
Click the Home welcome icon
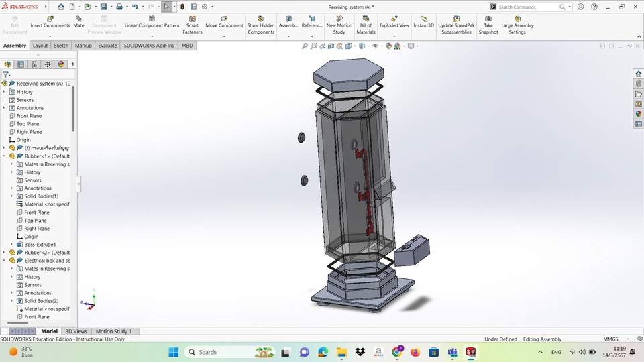[x=61, y=7]
